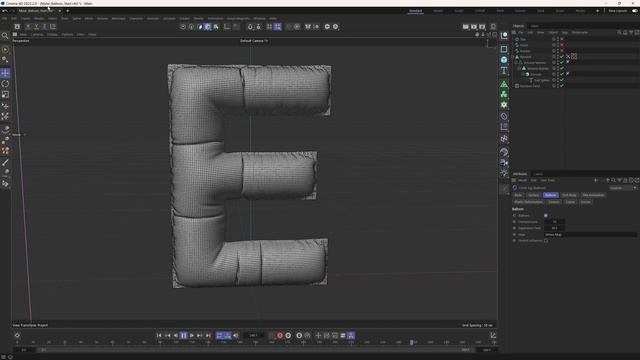Click the Expansion Time value field
This screenshot has width=640, height=360.
coord(554,228)
